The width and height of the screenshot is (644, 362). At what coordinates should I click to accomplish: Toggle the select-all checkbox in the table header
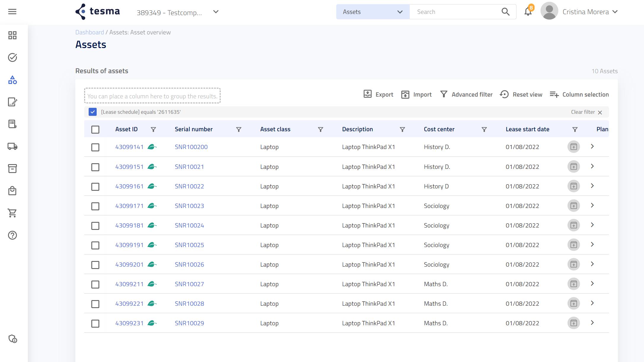tap(95, 129)
